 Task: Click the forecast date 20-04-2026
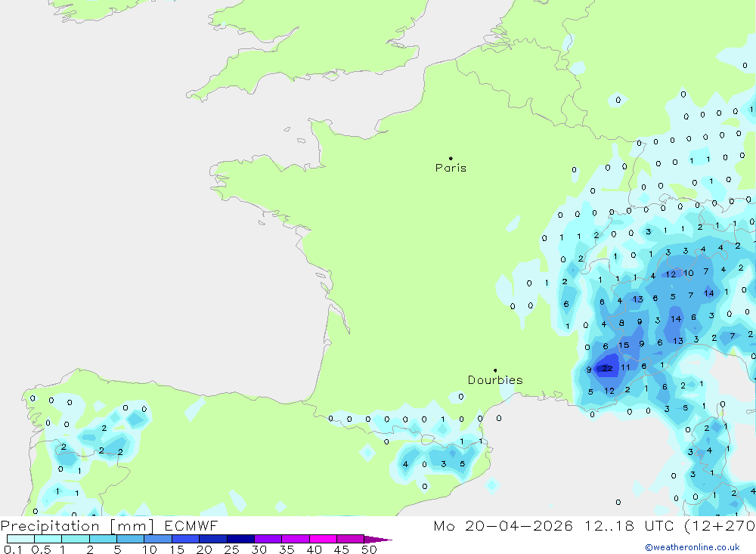pyautogui.click(x=519, y=525)
